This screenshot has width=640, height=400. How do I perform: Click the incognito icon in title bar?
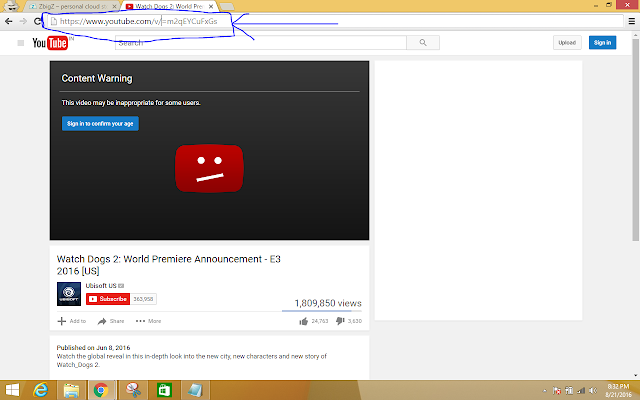coord(11,6)
